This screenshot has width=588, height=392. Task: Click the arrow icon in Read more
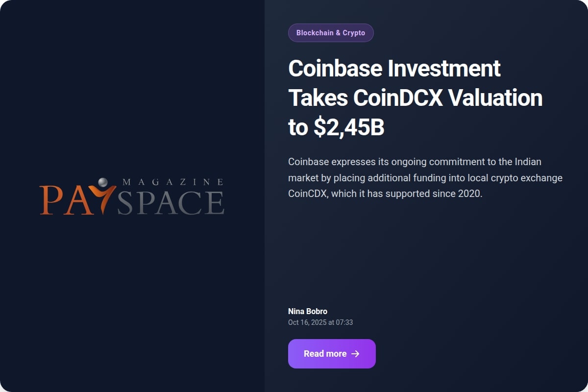tap(356, 354)
